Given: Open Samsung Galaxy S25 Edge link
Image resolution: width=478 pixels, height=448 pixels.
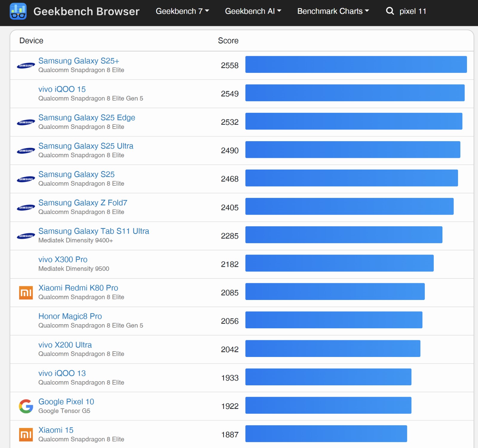Looking at the screenshot, I should (x=87, y=117).
